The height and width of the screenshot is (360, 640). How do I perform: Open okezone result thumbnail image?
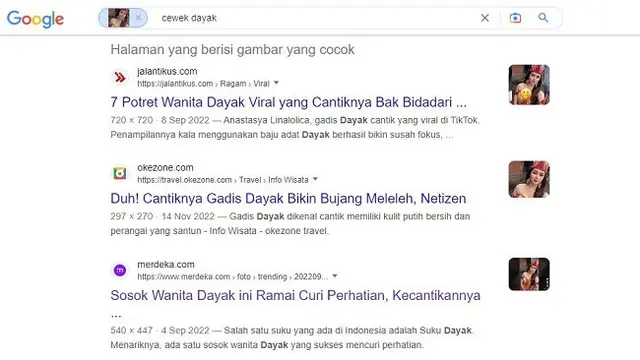529,179
